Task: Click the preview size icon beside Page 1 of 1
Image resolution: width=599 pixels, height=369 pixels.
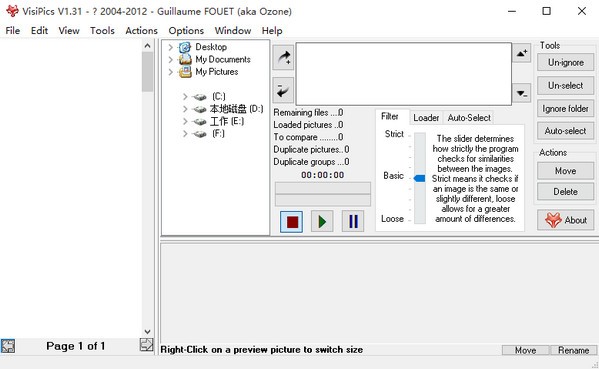Action: [146, 345]
